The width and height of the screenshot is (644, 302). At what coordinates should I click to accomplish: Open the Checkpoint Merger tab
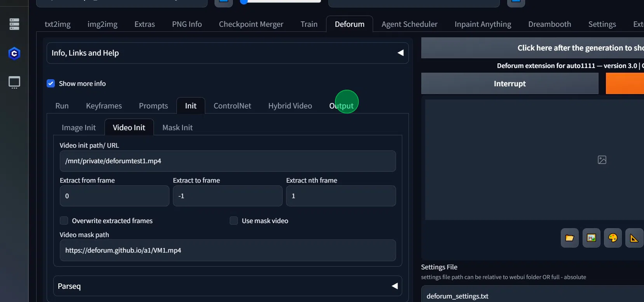(x=251, y=24)
